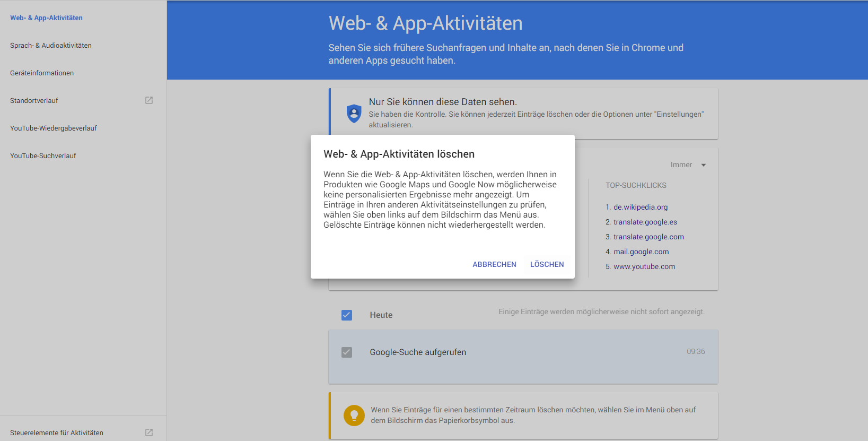
Task: Click the Heute label
Action: click(381, 315)
